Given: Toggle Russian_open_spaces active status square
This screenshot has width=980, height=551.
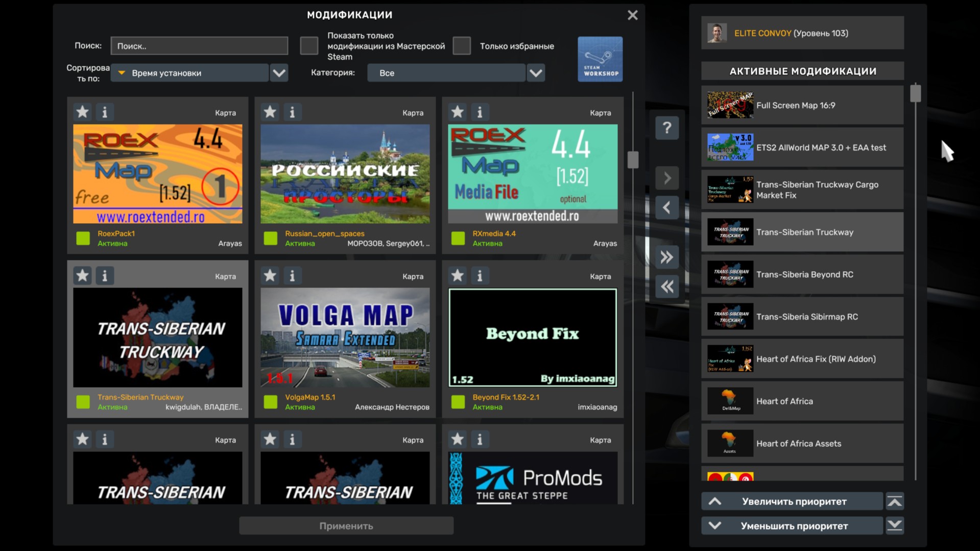Looking at the screenshot, I should [270, 238].
